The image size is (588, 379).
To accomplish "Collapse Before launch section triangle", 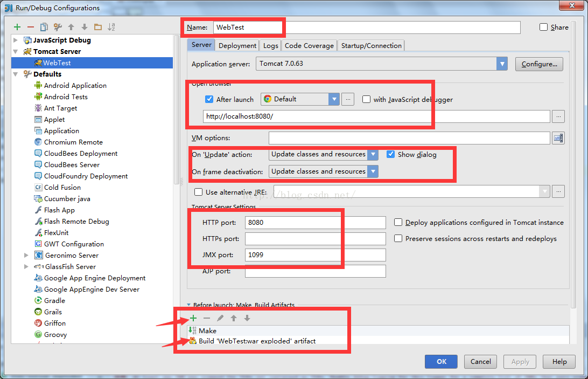I will click(189, 305).
